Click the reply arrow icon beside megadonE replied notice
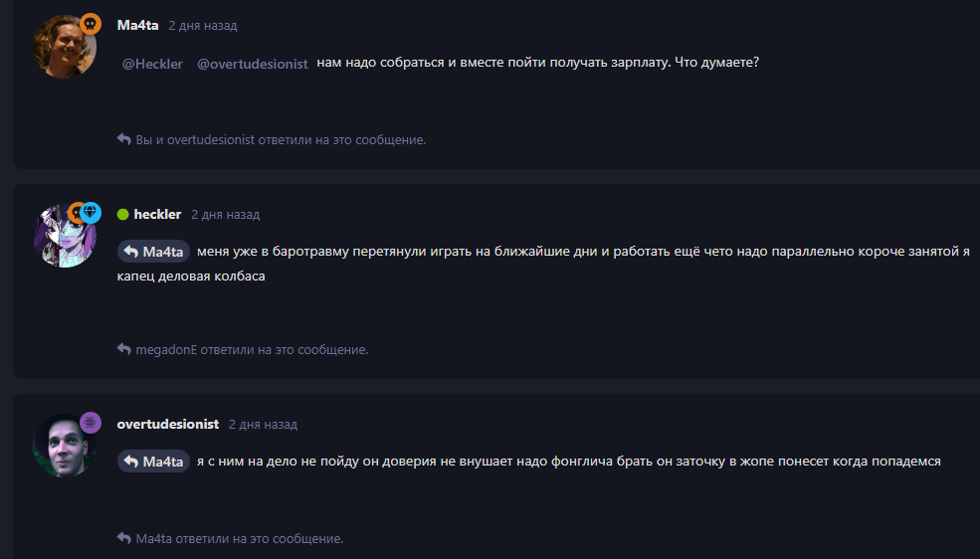This screenshot has height=559, width=980. (123, 349)
